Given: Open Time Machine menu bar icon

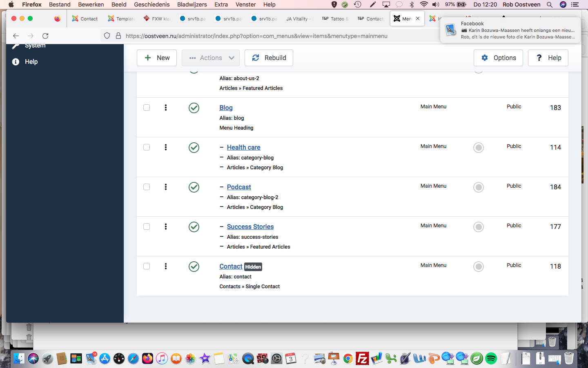Looking at the screenshot, I should point(358,4).
